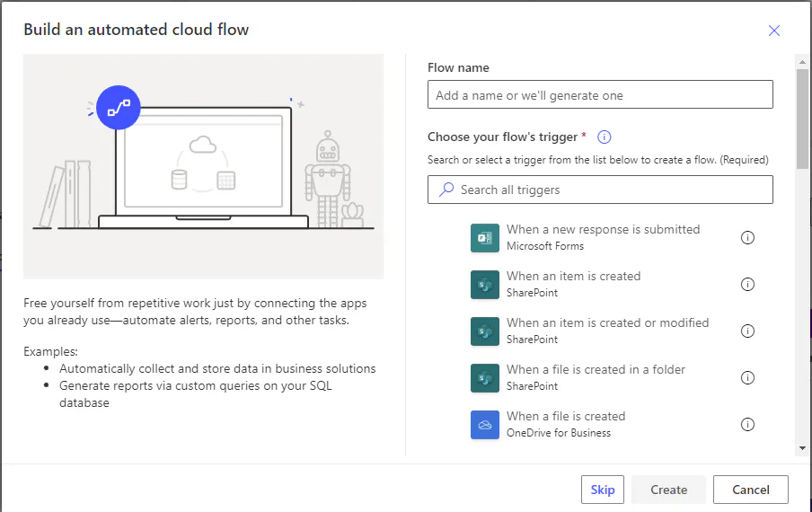Cancel the automated cloud flow dialog
Viewport: 812px width, 512px height.
(750, 490)
